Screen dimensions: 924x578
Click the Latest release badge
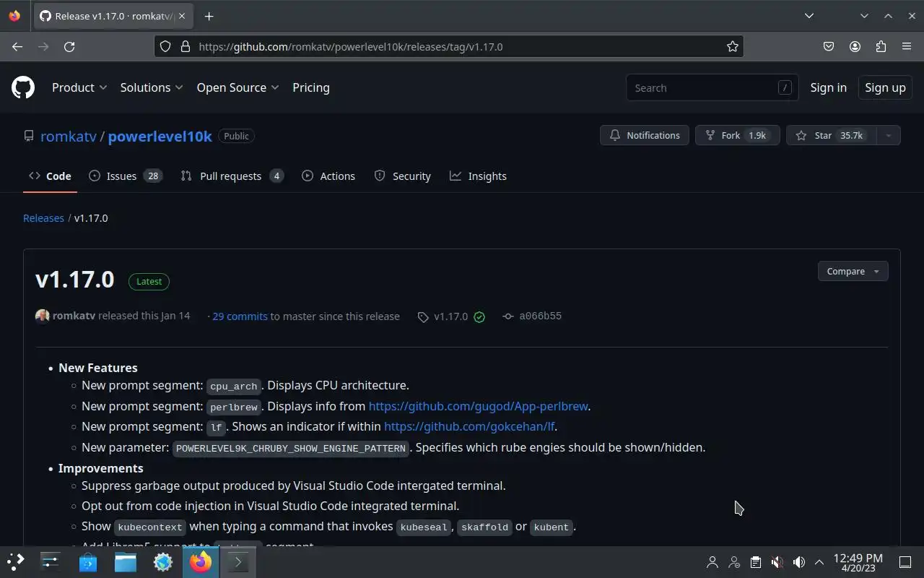149,281
